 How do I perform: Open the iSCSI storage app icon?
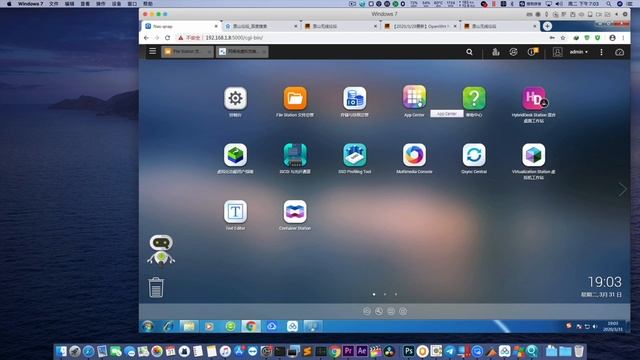click(x=295, y=155)
